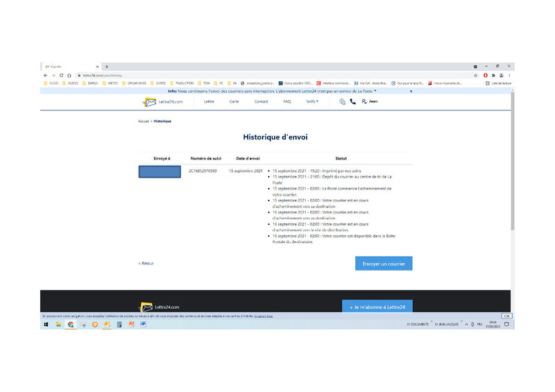
Task: Click the Accueil breadcrumb link
Action: [x=144, y=121]
